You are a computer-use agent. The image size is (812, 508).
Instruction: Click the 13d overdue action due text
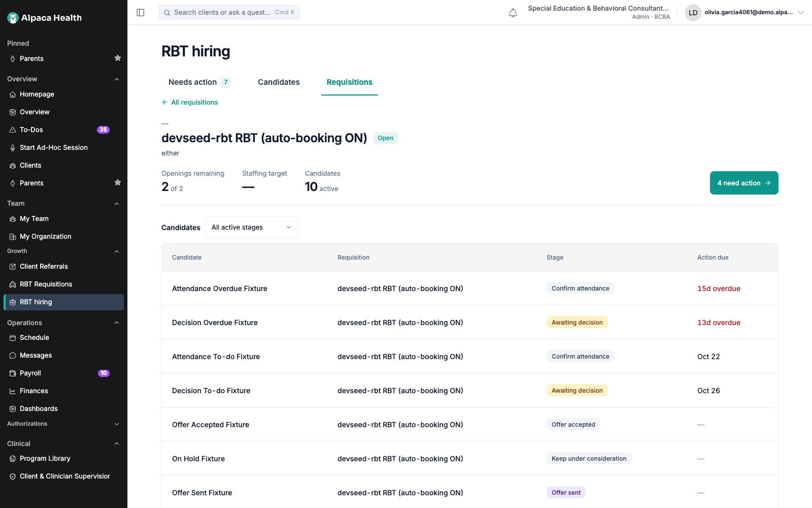click(x=719, y=323)
